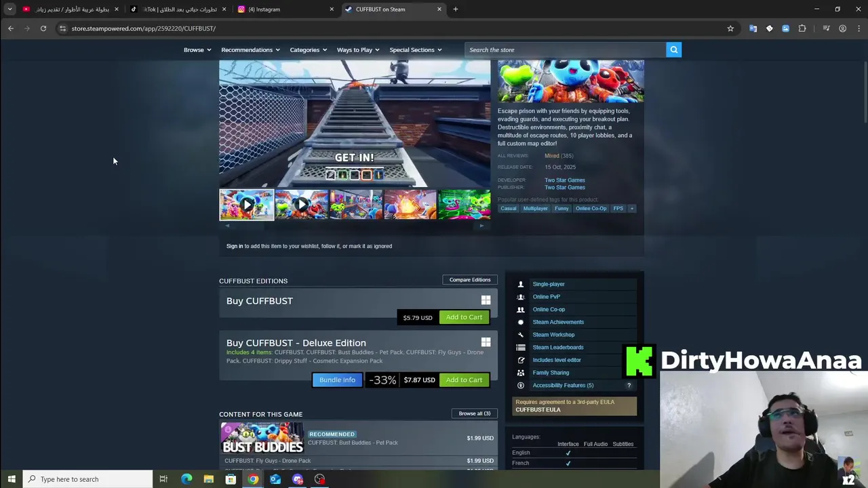This screenshot has width=868, height=488.
Task: Open the media control icon in toolbar
Action: coord(826,28)
